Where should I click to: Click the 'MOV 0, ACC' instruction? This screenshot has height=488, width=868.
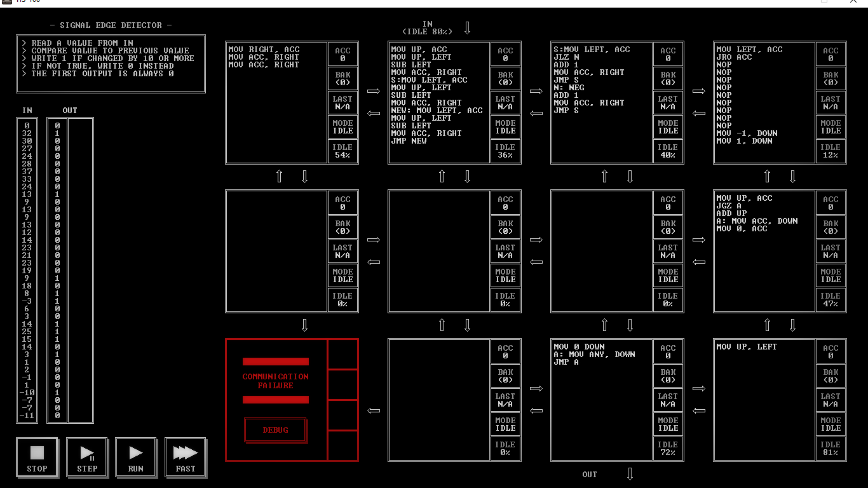click(x=742, y=229)
